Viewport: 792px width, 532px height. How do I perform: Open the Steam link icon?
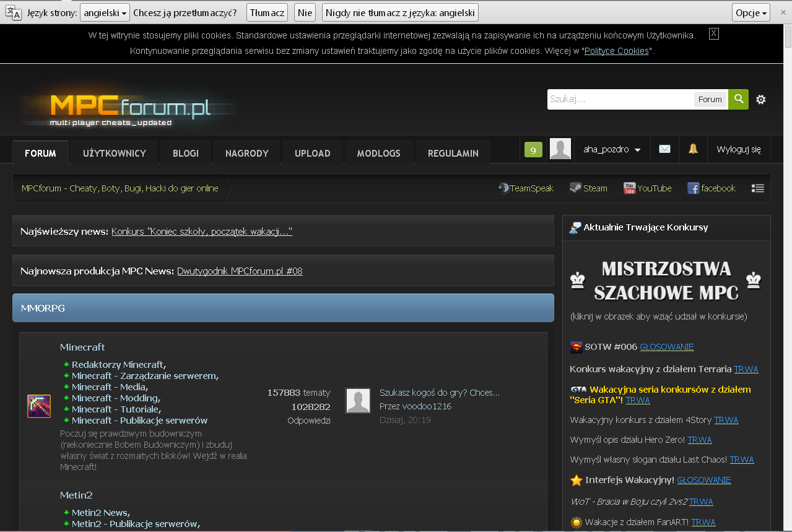(575, 188)
